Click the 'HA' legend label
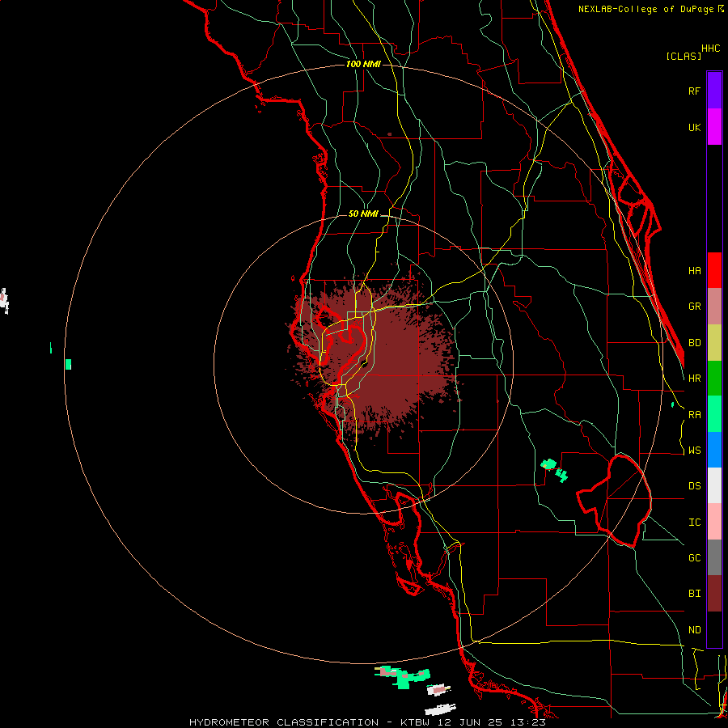 [695, 271]
